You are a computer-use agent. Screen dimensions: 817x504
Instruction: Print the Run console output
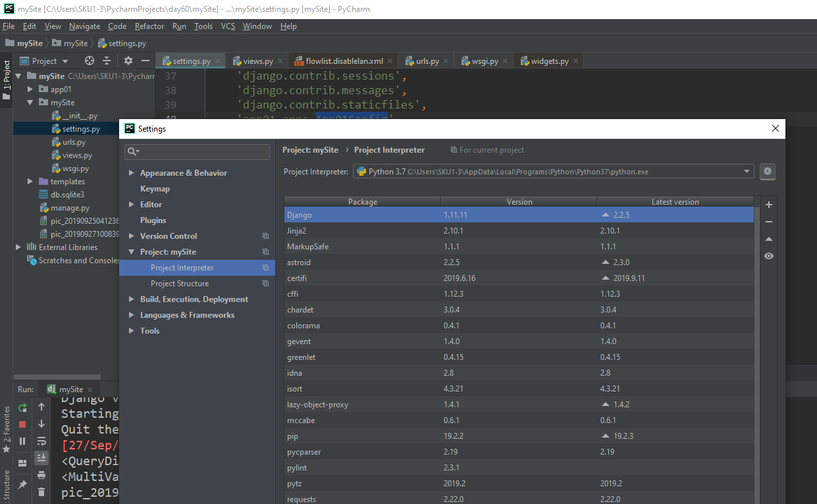pyautogui.click(x=41, y=474)
